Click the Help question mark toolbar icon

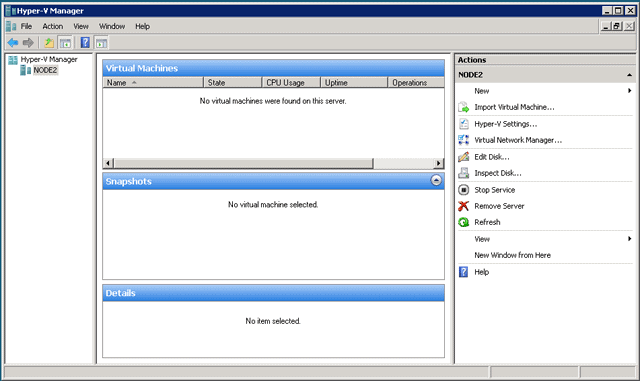(x=85, y=42)
